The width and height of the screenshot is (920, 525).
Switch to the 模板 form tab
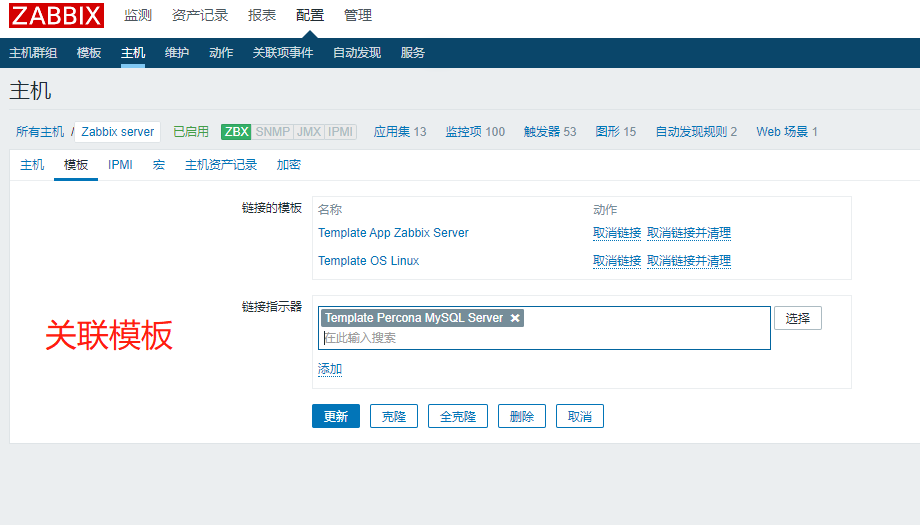click(x=76, y=165)
